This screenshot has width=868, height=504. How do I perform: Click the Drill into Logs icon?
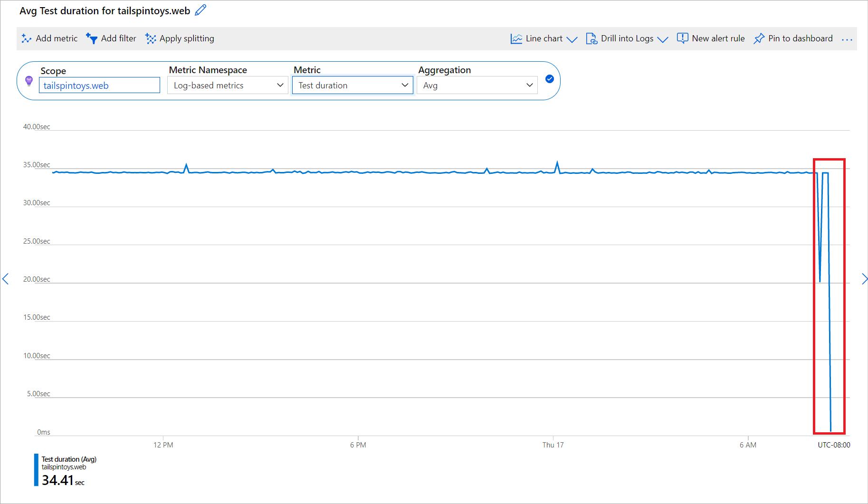pyautogui.click(x=591, y=39)
